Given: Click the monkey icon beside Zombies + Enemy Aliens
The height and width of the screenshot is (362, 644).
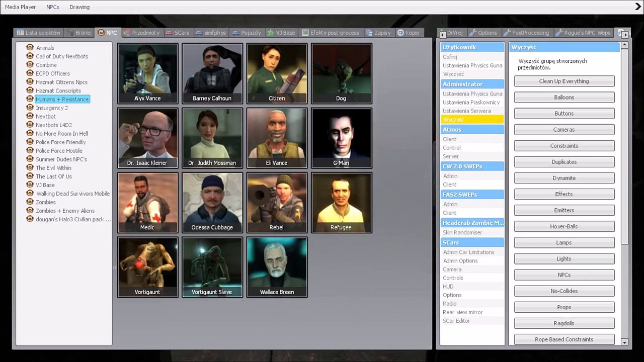Looking at the screenshot, I should [30, 211].
